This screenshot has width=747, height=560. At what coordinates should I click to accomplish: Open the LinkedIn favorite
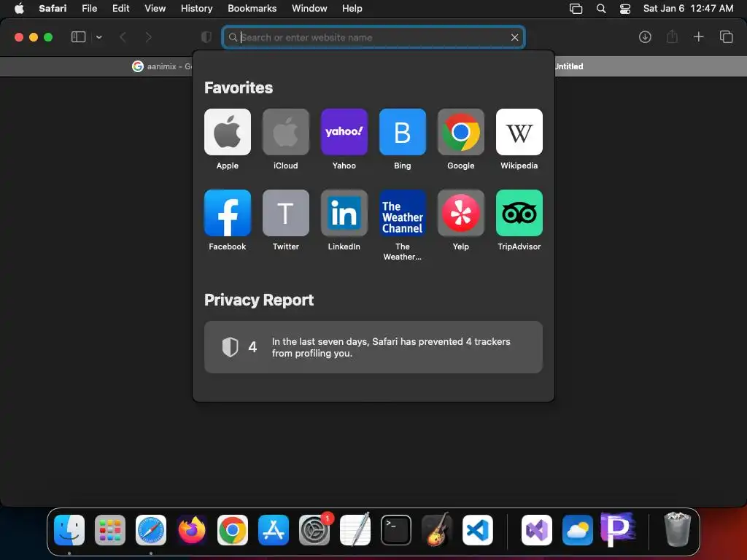pyautogui.click(x=344, y=213)
